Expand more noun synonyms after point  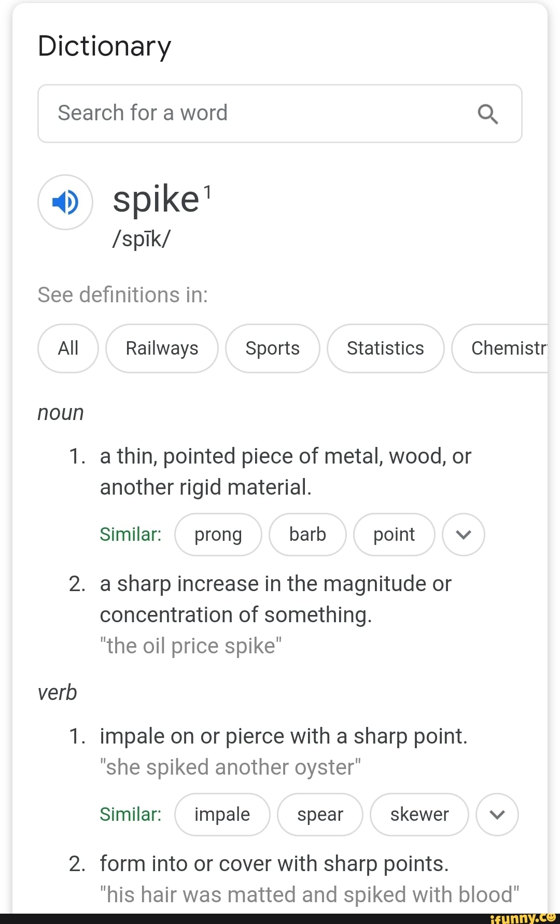pos(463,535)
